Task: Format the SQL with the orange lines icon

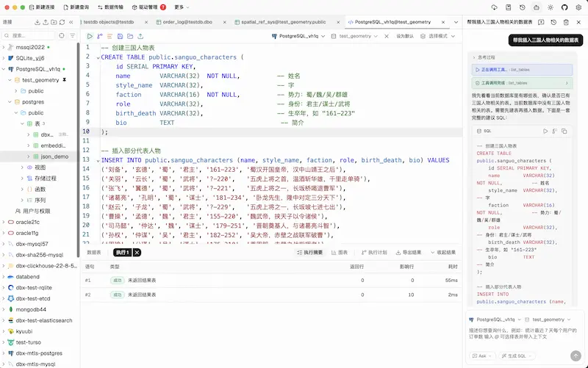Action: 110,36
